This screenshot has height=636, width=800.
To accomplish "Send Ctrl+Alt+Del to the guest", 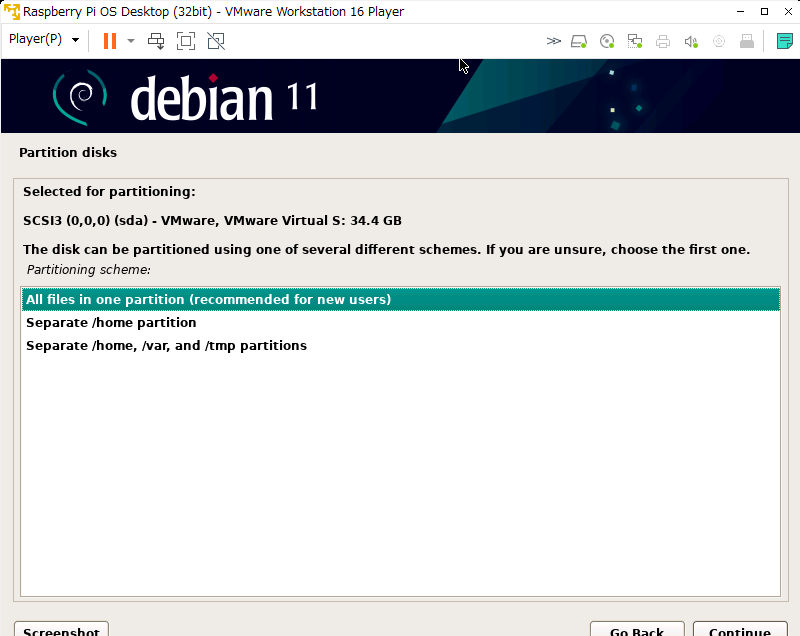I will 156,41.
